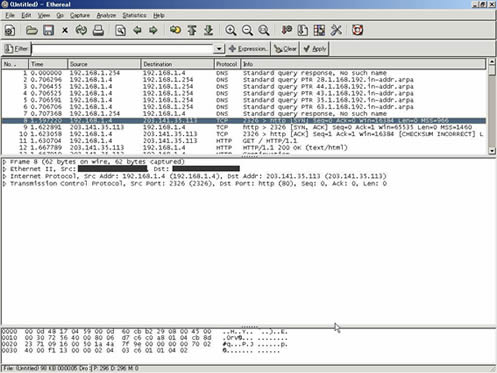Image resolution: width=497 pixels, height=373 pixels.
Task: Close the capture file using the X icon
Action: click(x=65, y=31)
